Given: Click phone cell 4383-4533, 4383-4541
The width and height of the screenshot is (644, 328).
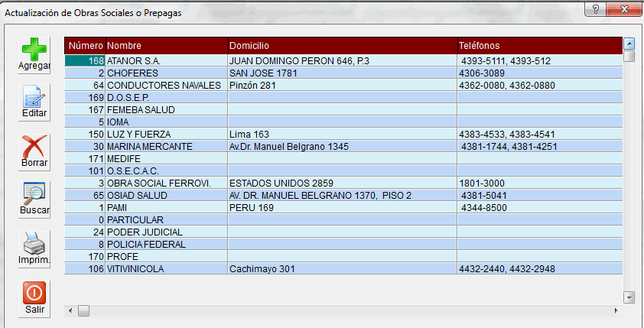Looking at the screenshot, I should point(540,135).
